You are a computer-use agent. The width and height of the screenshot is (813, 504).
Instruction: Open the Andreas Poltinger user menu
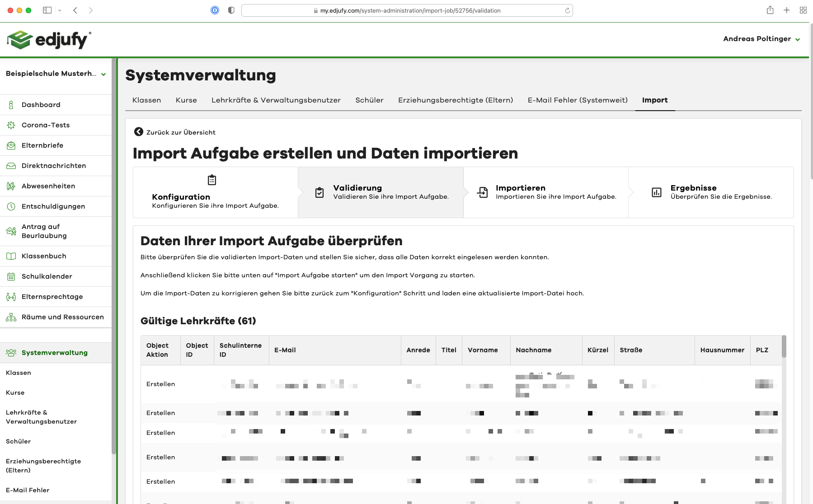(761, 39)
